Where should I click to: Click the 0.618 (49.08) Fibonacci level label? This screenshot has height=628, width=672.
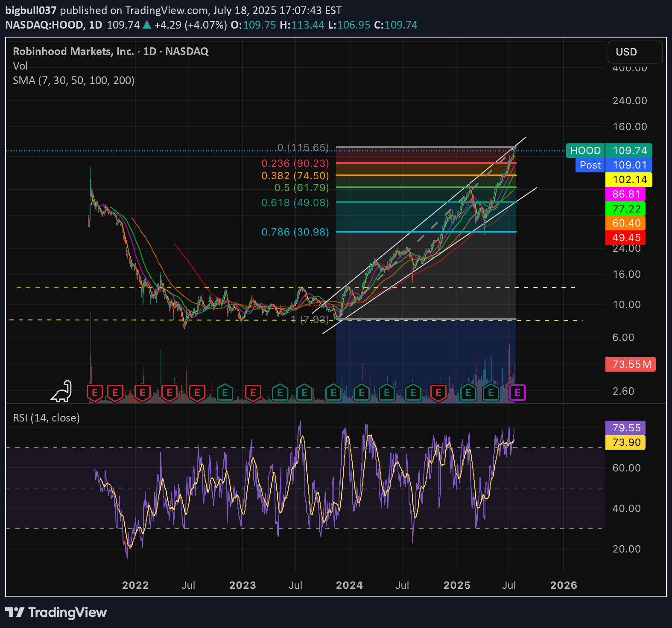[295, 202]
